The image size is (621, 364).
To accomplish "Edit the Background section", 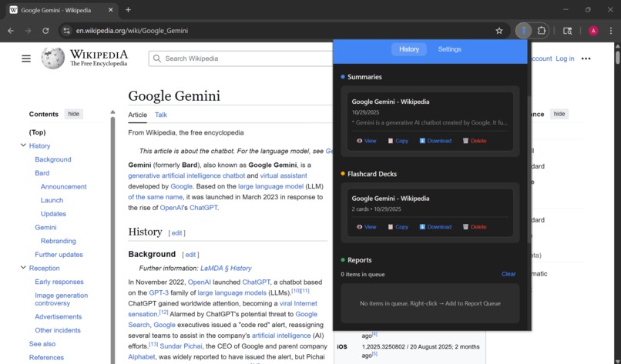I will click(190, 255).
